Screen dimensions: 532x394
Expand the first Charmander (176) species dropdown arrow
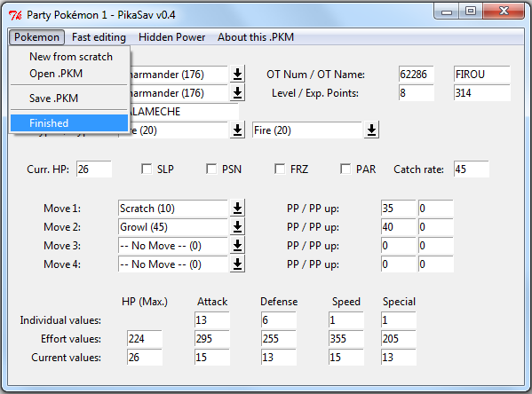(237, 75)
